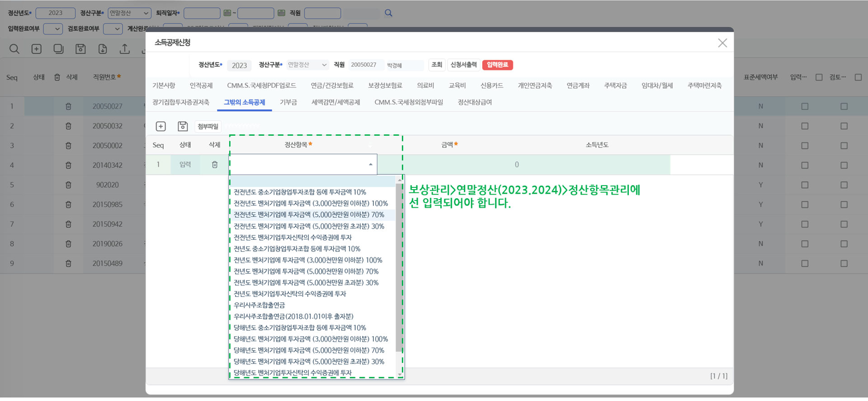Check 검토 checkbox in background row 4
Image resolution: width=868 pixels, height=401 pixels.
(x=844, y=165)
